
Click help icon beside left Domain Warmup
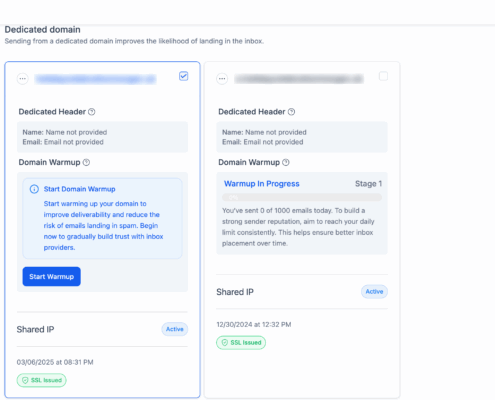click(86, 162)
